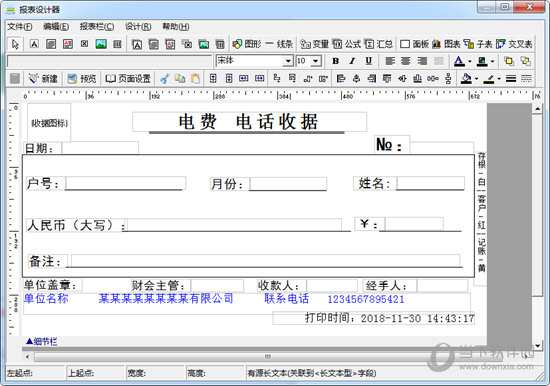Insert a formula via 公式
This screenshot has height=386, width=550.
tap(347, 44)
